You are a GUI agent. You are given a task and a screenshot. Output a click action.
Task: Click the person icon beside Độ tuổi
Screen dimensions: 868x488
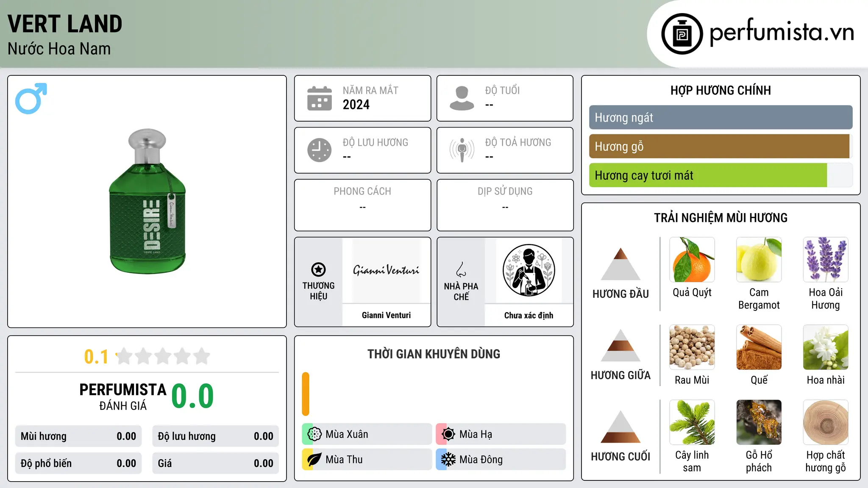pos(462,98)
